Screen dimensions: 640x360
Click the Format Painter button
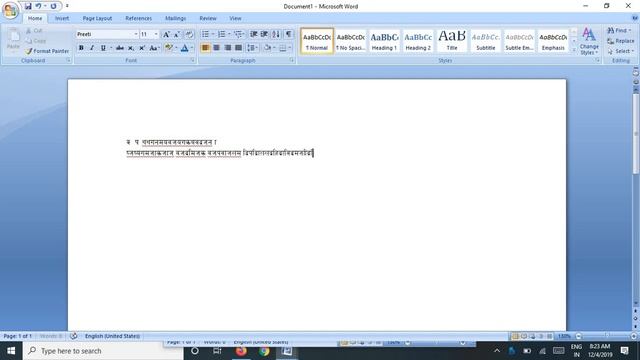coord(47,51)
